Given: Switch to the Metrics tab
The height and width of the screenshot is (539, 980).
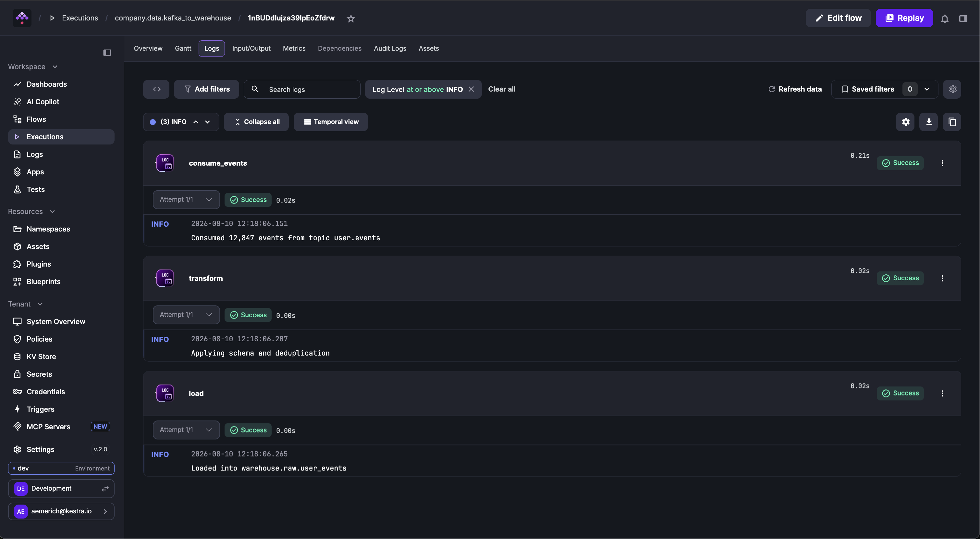Looking at the screenshot, I should pos(294,48).
